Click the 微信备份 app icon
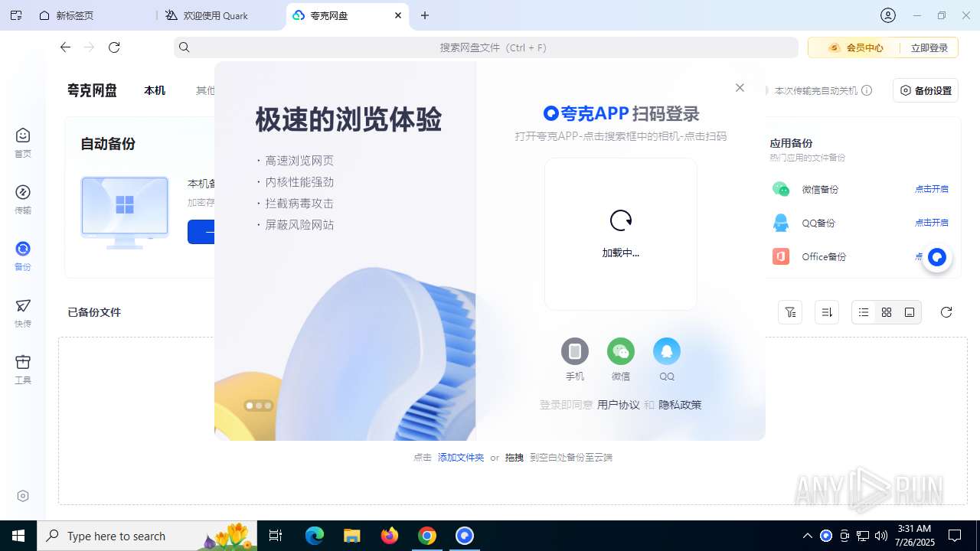 780,189
